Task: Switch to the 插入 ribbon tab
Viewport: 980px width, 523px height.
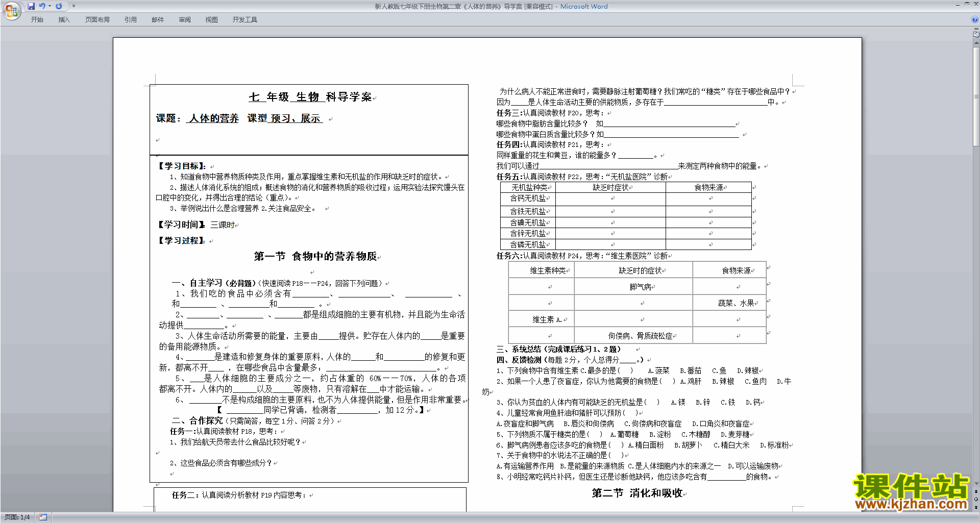Action: tap(64, 19)
